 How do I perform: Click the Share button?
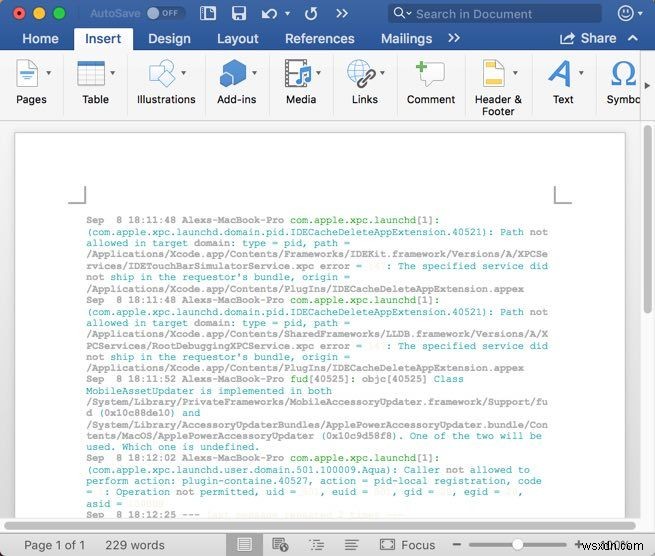[x=588, y=38]
